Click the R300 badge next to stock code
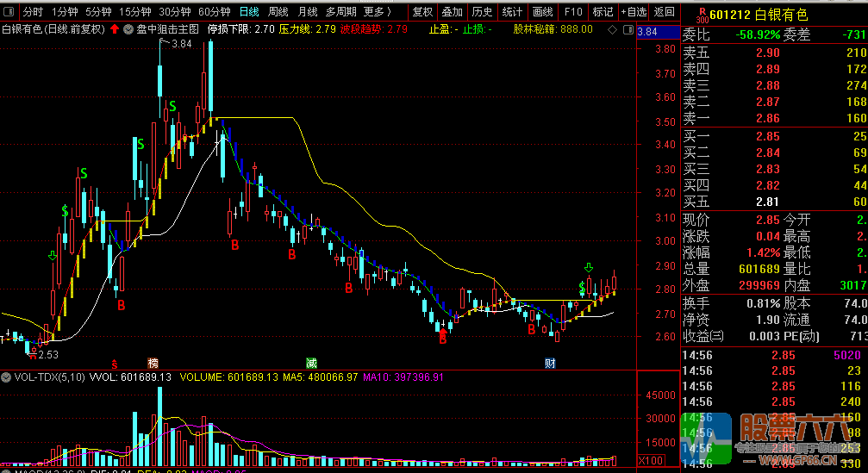The height and width of the screenshot is (473, 868). [702, 15]
